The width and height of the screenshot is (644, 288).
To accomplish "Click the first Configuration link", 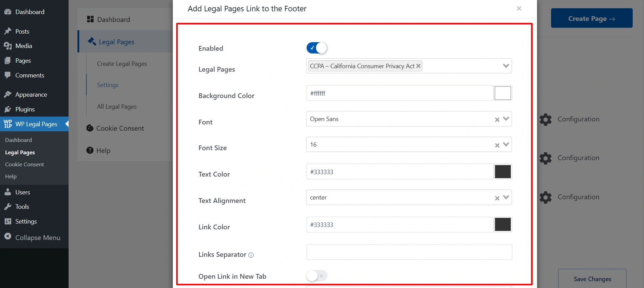I will pos(579,119).
